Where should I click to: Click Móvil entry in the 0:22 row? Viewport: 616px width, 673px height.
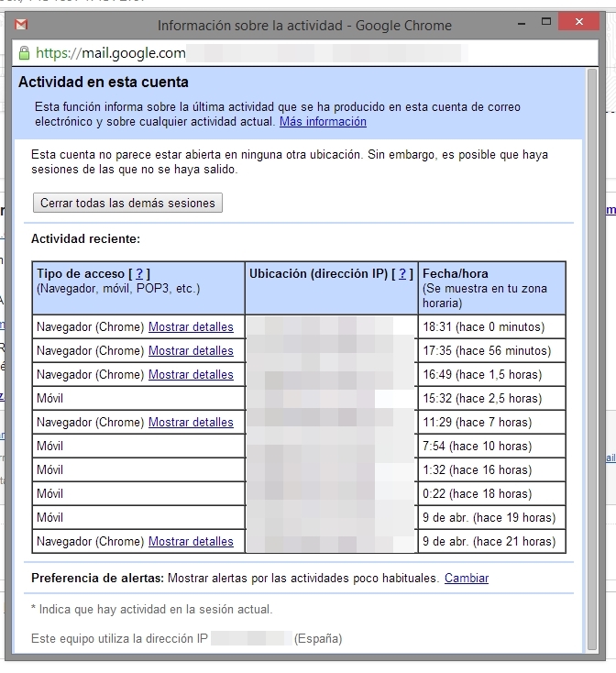49,494
